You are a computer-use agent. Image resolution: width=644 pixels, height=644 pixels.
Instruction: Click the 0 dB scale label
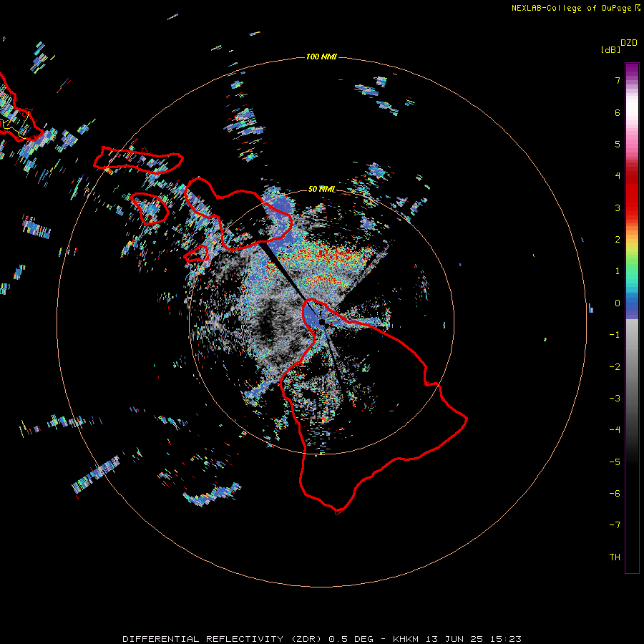pos(618,303)
